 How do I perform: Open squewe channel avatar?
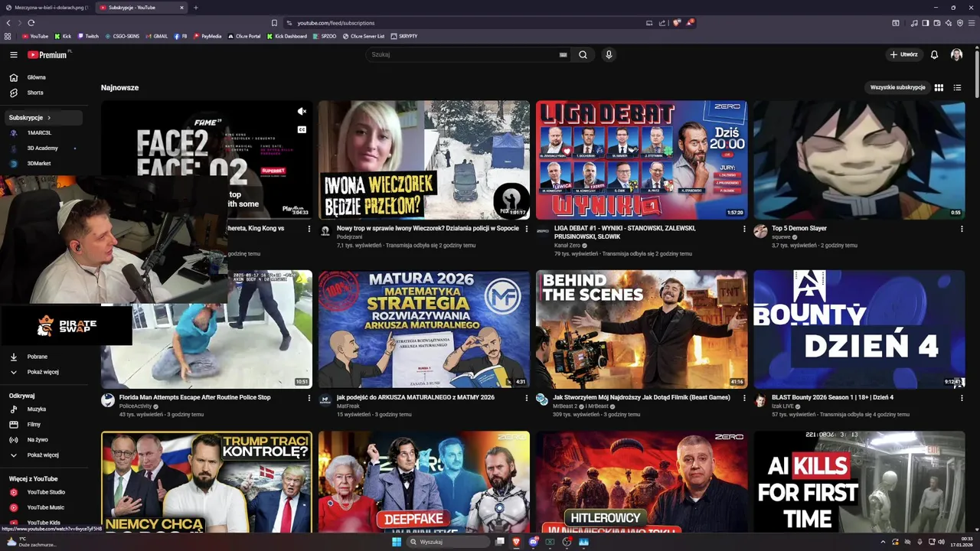pyautogui.click(x=760, y=231)
